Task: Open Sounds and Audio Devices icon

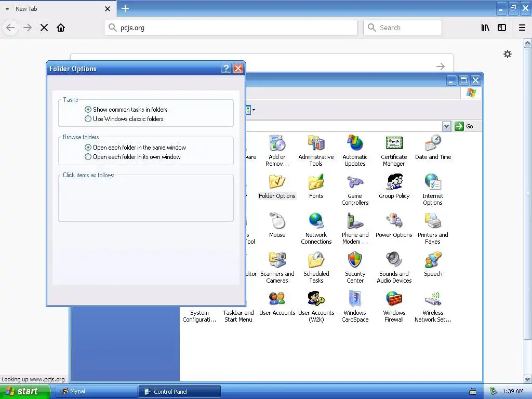Action: click(x=394, y=268)
